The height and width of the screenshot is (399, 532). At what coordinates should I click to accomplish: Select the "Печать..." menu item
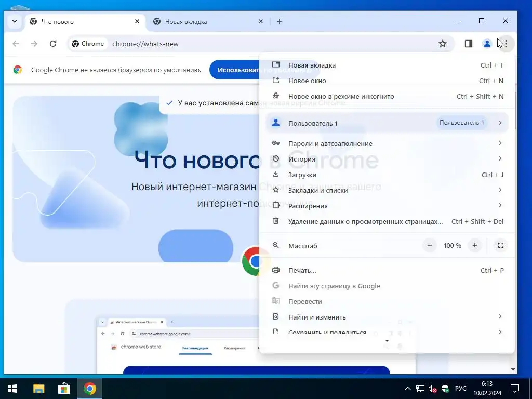point(387,270)
